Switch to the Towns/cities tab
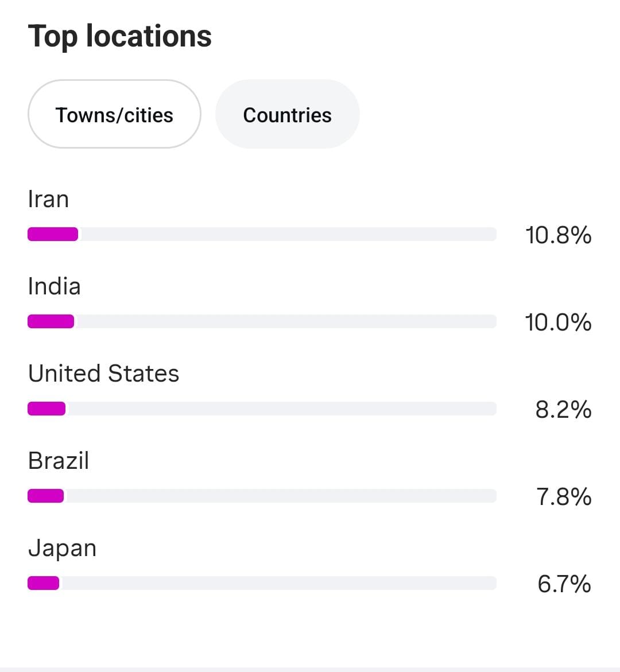 (x=114, y=115)
